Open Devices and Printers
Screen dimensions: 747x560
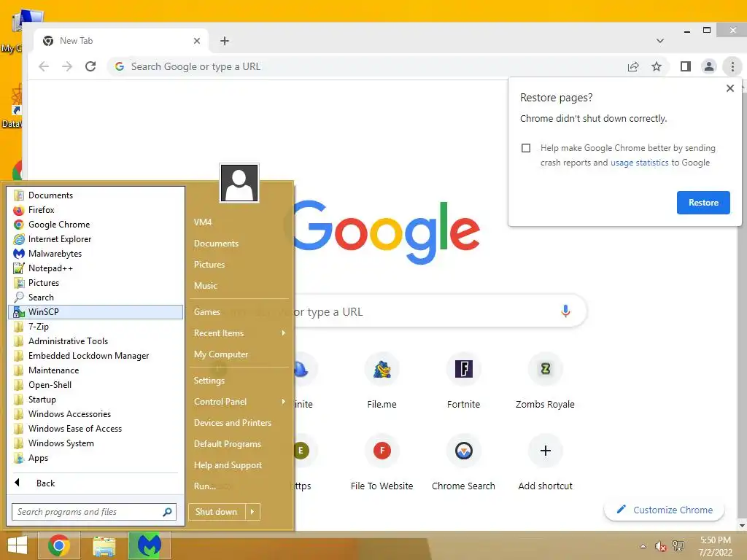(x=239, y=423)
